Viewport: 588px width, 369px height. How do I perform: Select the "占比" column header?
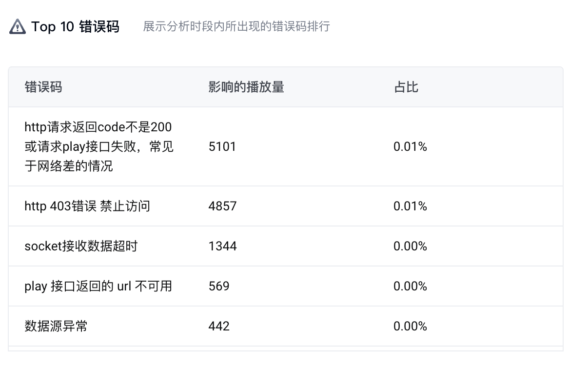pyautogui.click(x=406, y=87)
